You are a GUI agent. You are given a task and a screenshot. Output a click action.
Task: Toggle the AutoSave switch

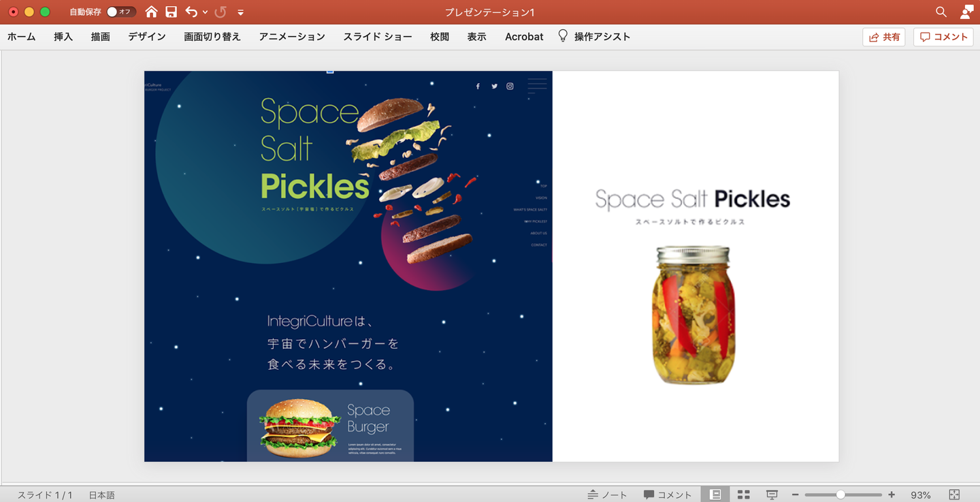[120, 12]
